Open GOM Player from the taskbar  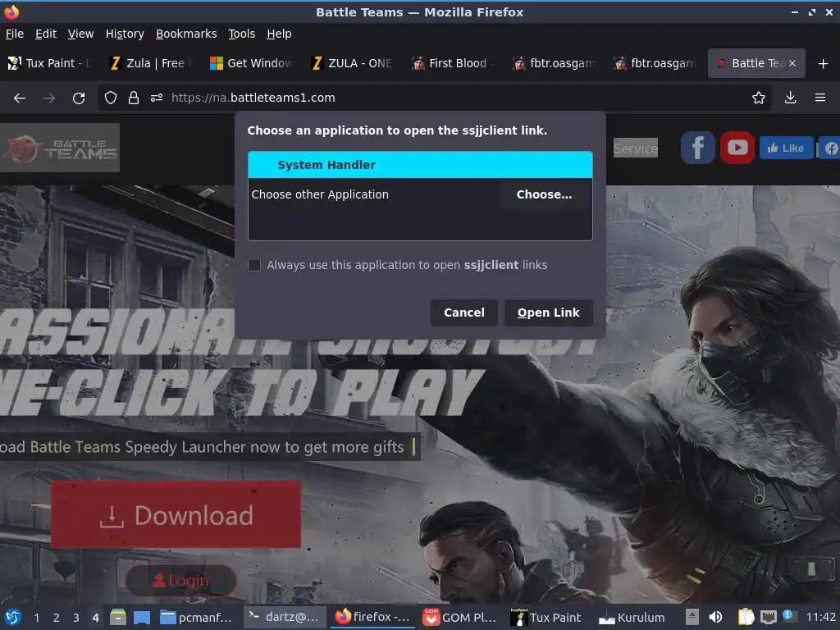click(460, 618)
